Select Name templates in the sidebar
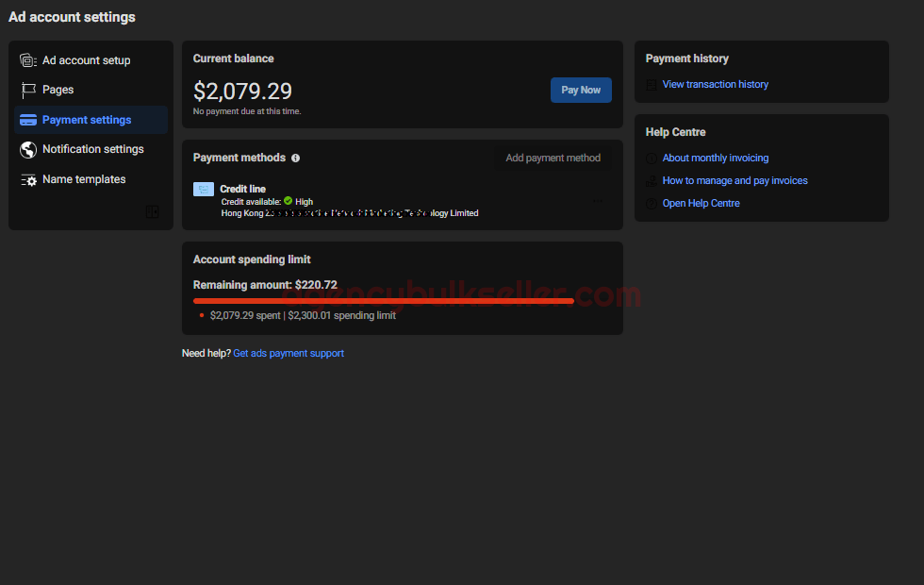924x585 pixels. [x=84, y=179]
